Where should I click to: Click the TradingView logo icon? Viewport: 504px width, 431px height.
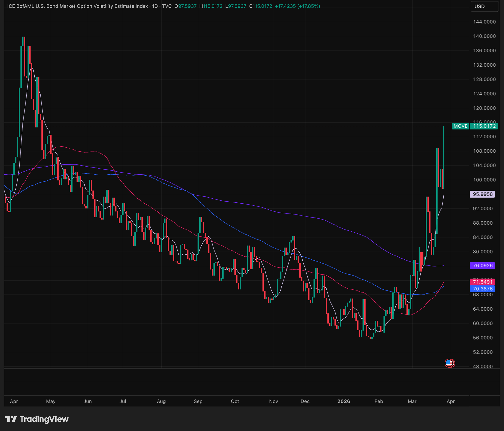point(11,419)
